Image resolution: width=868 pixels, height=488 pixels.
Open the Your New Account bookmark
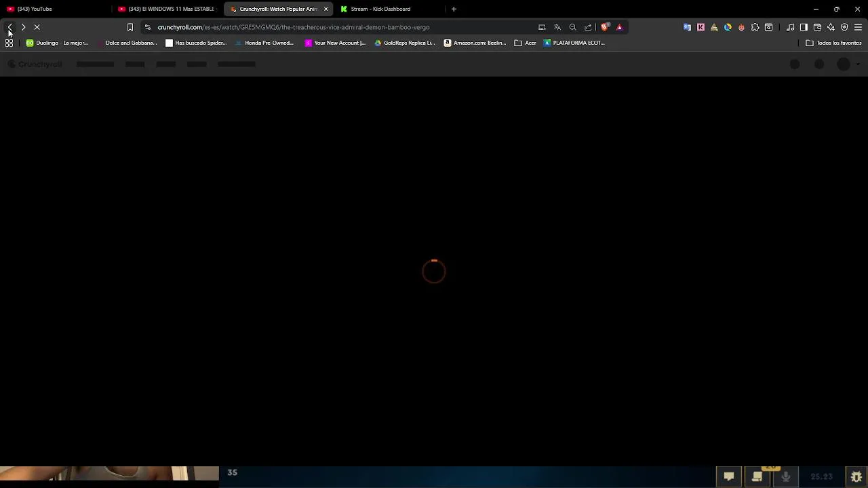335,43
